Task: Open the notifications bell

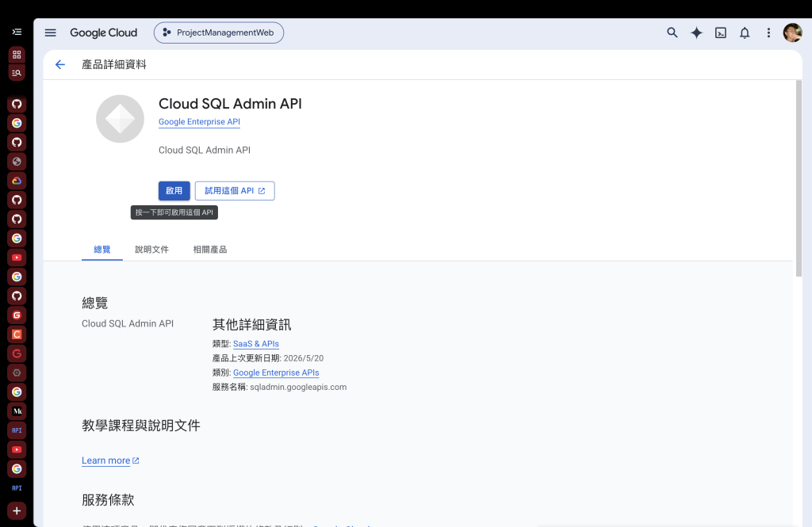Action: (744, 32)
